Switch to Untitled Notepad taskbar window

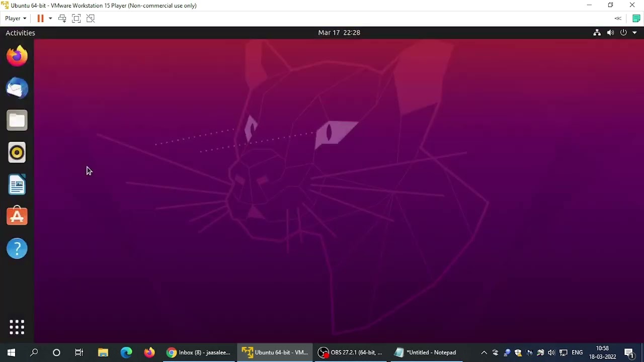[x=426, y=352]
